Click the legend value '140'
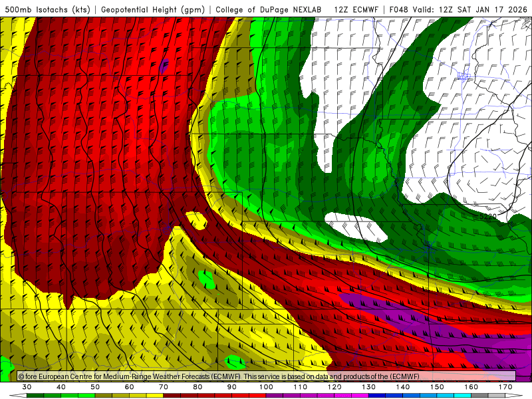The width and height of the screenshot is (532, 399). coord(403,387)
